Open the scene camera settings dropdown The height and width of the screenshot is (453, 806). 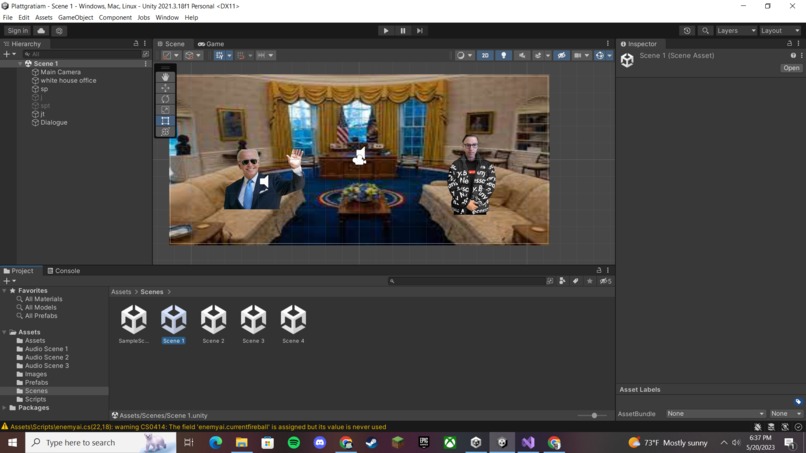coord(587,56)
